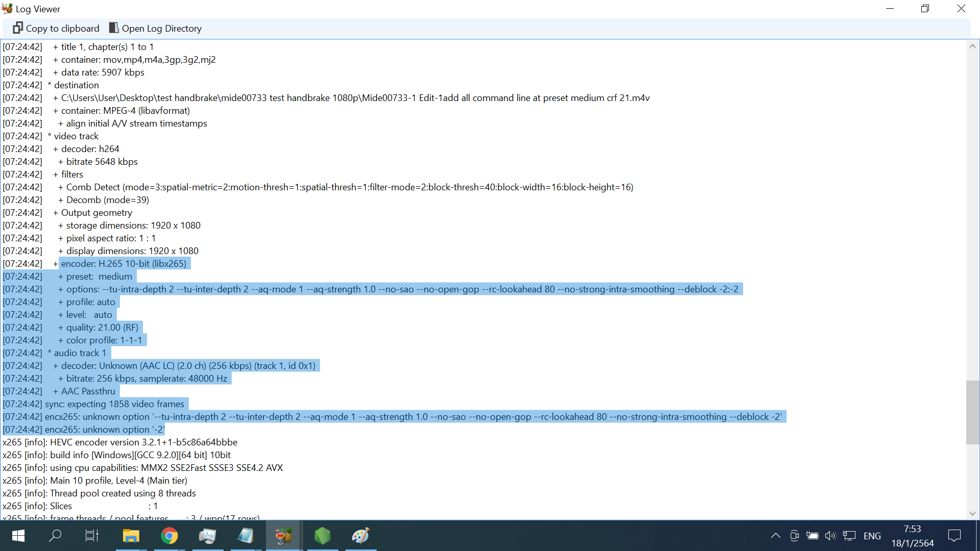Image resolution: width=980 pixels, height=551 pixels.
Task: Click the green cube taskbar icon
Action: point(322,536)
